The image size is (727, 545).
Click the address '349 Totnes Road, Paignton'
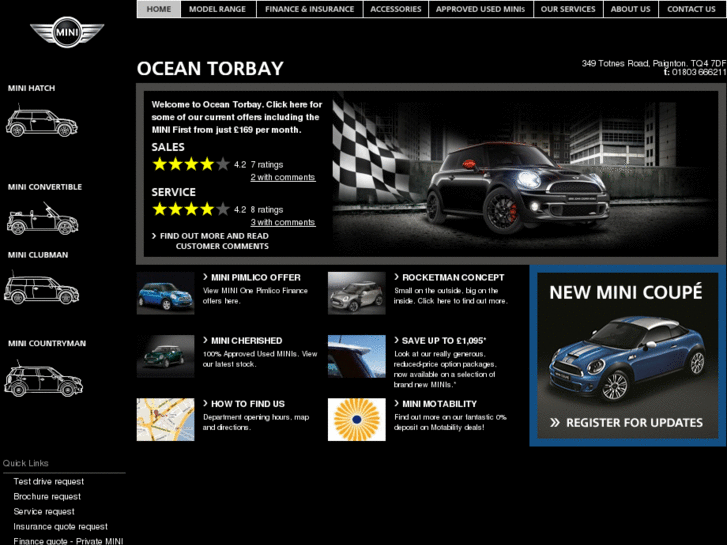click(x=634, y=63)
